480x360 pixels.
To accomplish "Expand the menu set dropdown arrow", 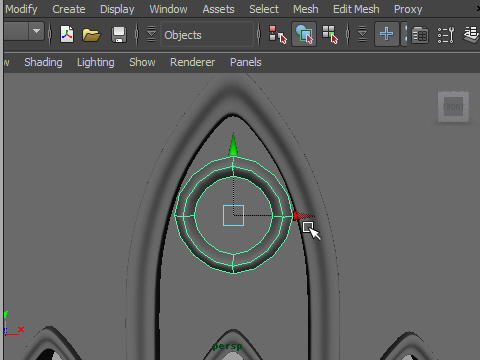I will point(36,32).
